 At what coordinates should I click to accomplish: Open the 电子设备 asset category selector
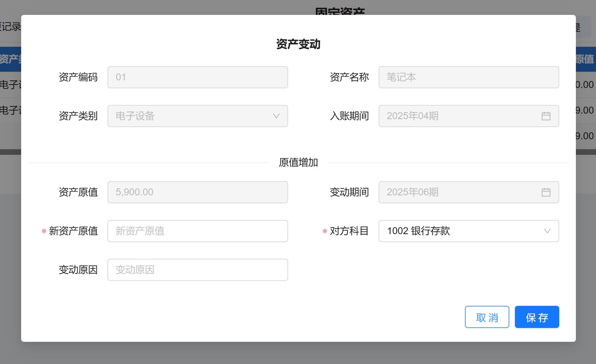point(197,116)
